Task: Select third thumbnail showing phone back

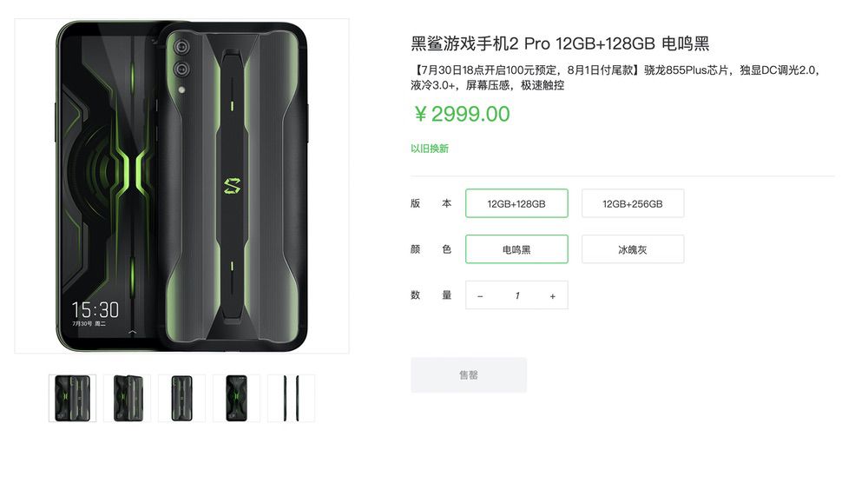Action: (x=181, y=398)
